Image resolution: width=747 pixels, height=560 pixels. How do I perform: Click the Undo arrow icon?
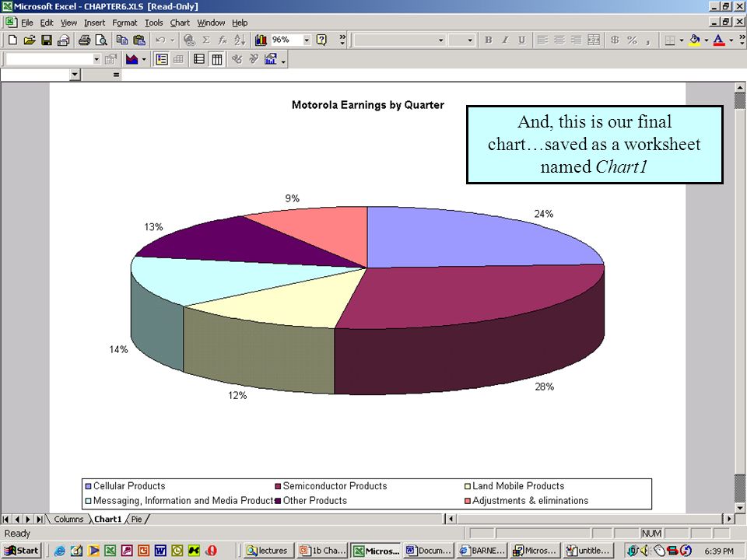pos(161,40)
